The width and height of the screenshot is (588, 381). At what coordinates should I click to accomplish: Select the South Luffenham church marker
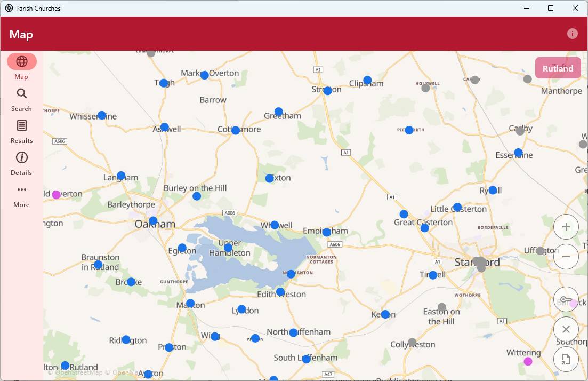click(x=307, y=359)
